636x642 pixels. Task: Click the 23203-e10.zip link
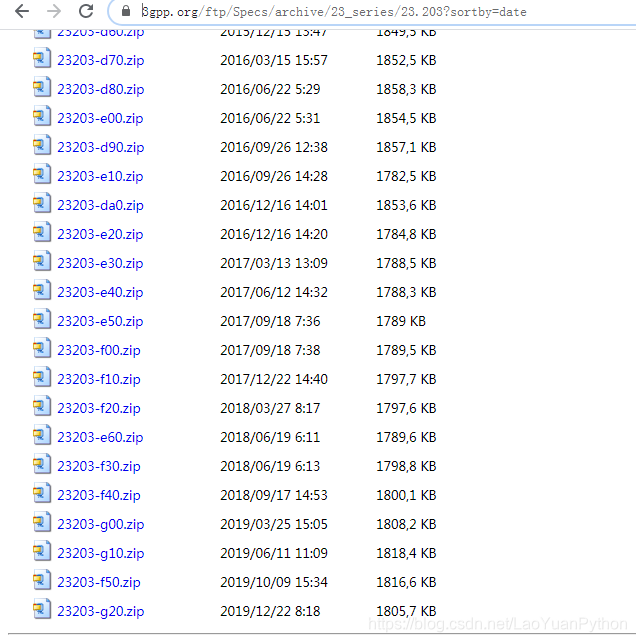[x=100, y=176]
